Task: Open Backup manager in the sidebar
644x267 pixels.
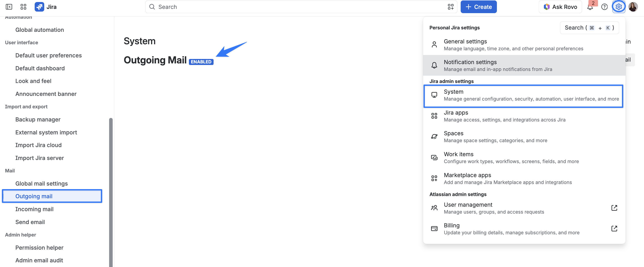Action: [38, 119]
